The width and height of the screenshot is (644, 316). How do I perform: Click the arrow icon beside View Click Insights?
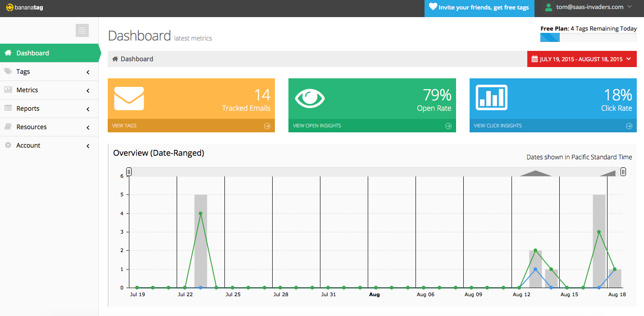click(x=629, y=126)
